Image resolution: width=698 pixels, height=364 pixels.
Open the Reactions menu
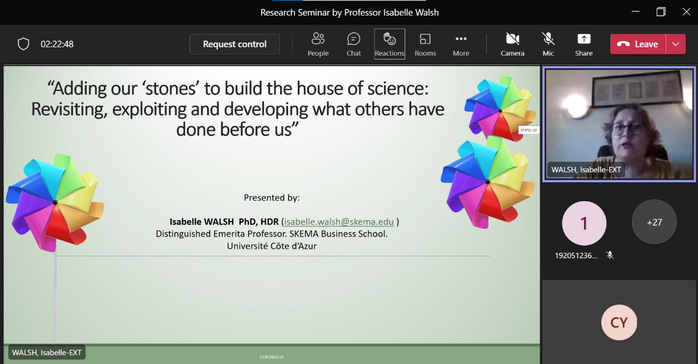(390, 44)
